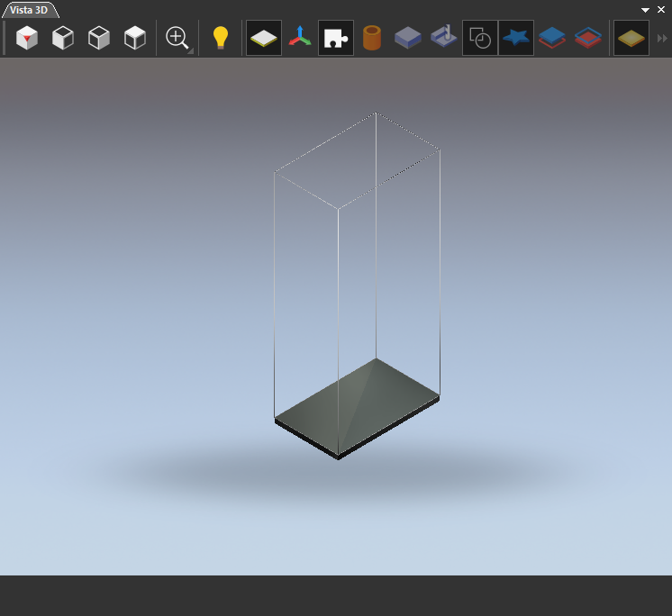672x616 pixels.
Task: Click the gray material block icon
Action: coord(407,38)
